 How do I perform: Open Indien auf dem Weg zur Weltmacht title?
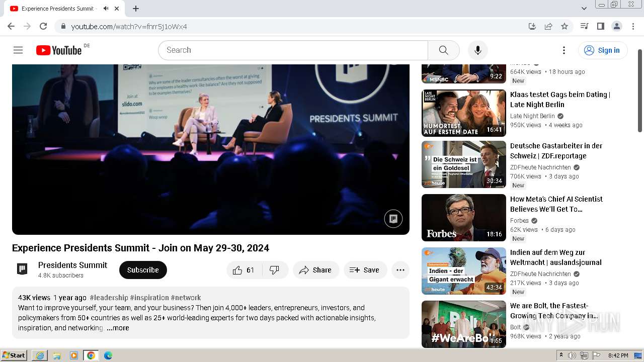tap(556, 257)
